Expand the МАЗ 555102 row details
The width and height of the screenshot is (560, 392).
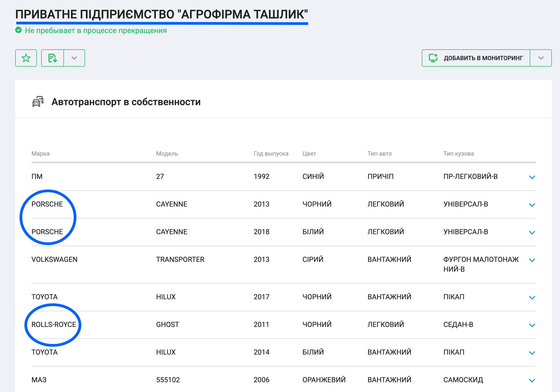pyautogui.click(x=532, y=380)
